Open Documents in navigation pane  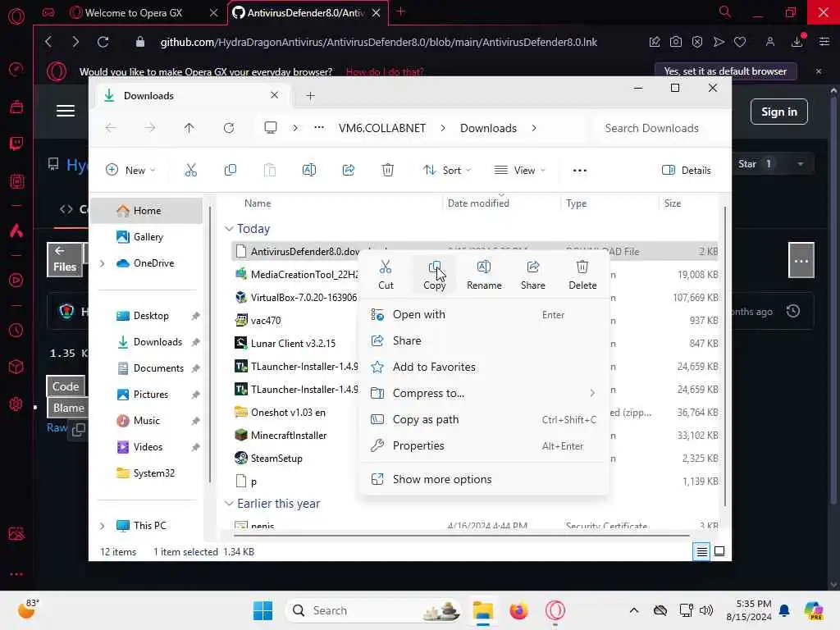(158, 368)
